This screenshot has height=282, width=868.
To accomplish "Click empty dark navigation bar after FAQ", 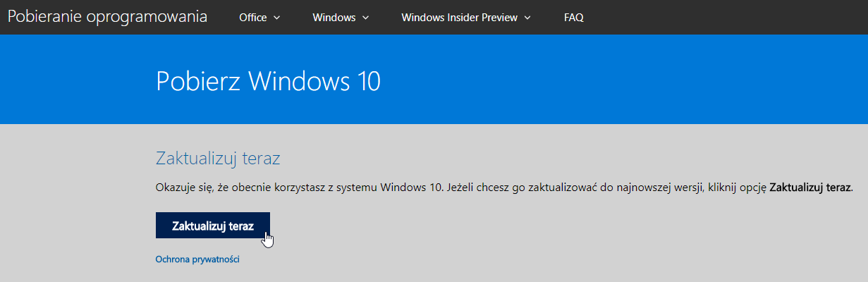I will coord(726,18).
